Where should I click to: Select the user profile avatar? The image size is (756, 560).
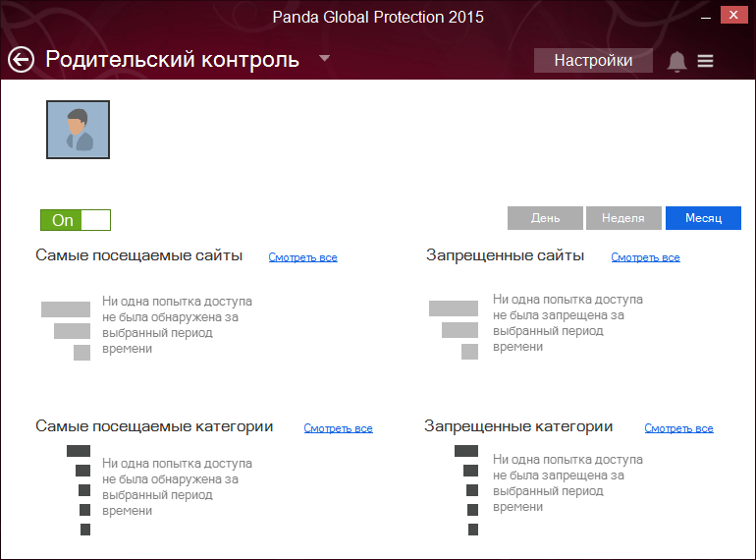(x=79, y=130)
